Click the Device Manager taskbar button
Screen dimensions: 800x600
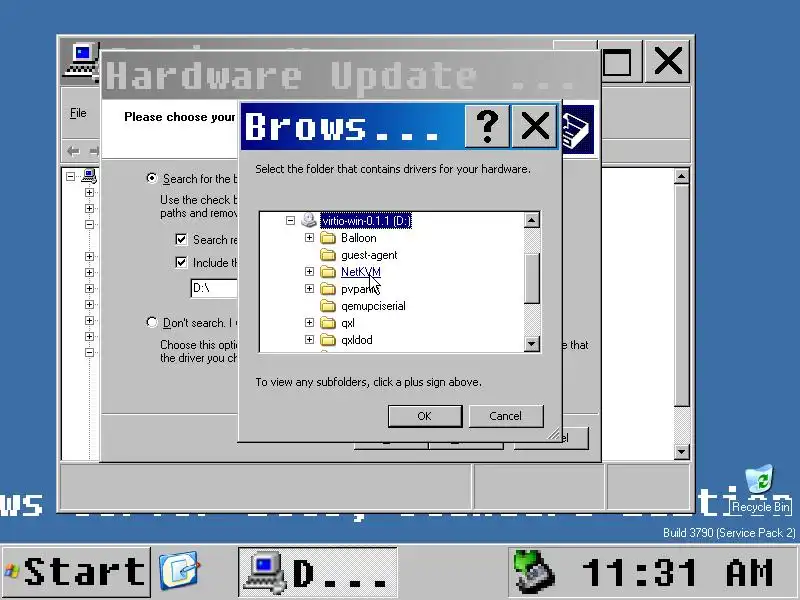tap(317, 571)
